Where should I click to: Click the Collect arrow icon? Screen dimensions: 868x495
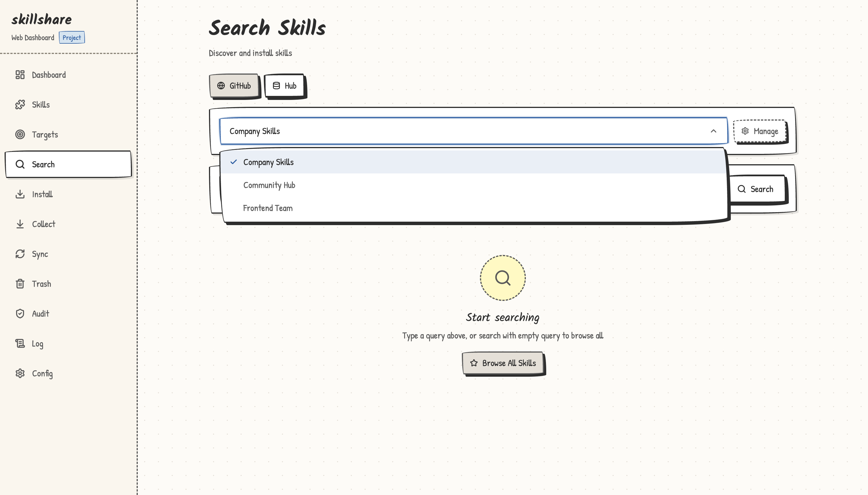(20, 224)
